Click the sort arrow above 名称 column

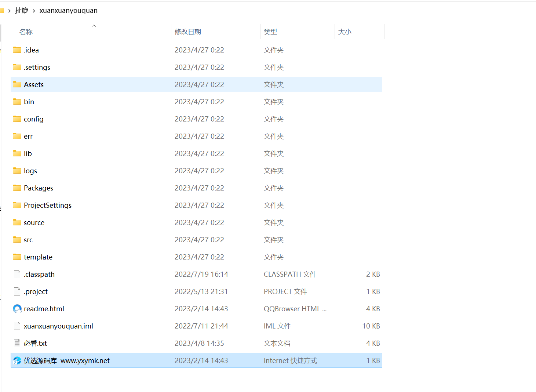tap(94, 26)
